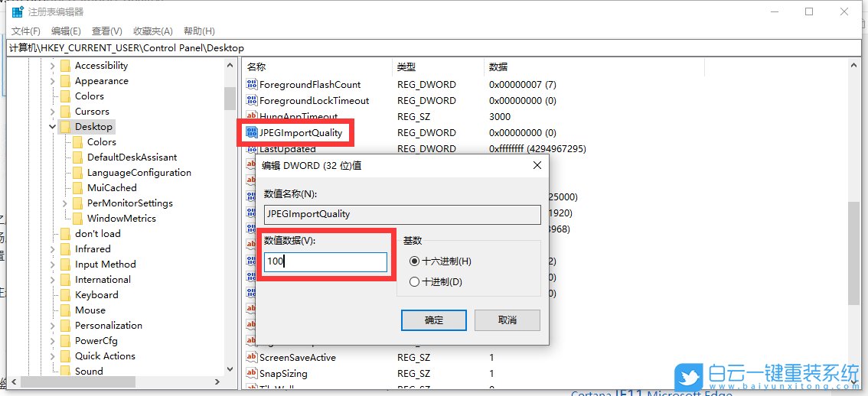Click the ForegroundLockTimeout DWORD value icon

pos(252,101)
